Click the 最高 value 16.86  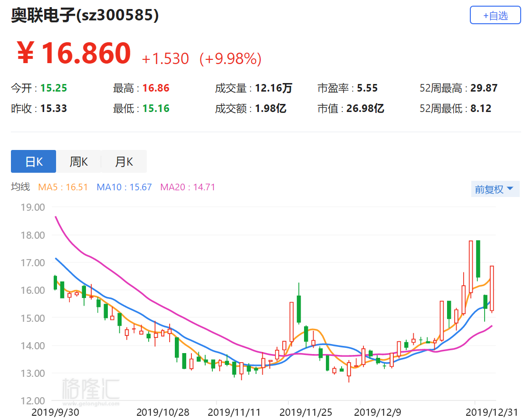point(156,88)
